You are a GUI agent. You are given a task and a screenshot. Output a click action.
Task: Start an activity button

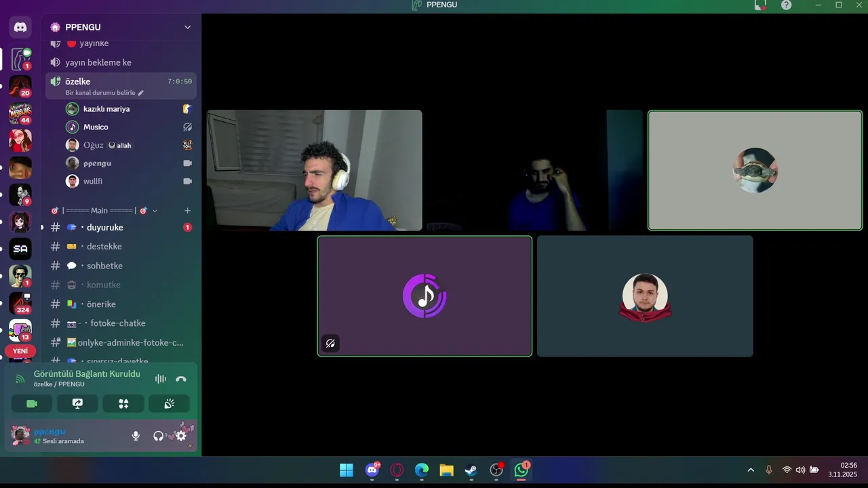[123, 404]
